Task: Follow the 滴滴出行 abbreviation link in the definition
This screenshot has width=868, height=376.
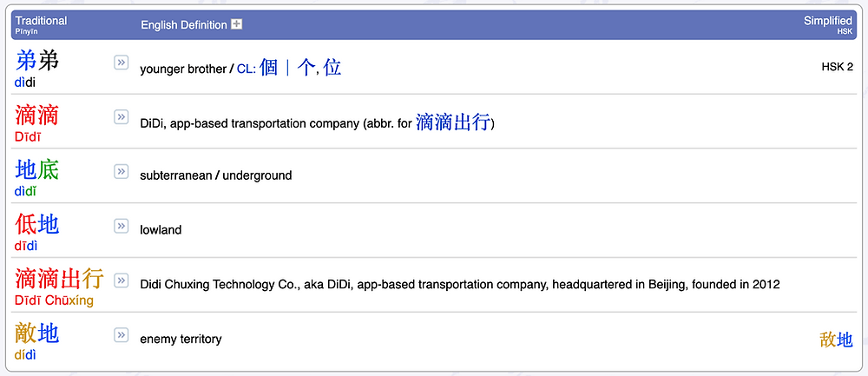Action: [453, 122]
